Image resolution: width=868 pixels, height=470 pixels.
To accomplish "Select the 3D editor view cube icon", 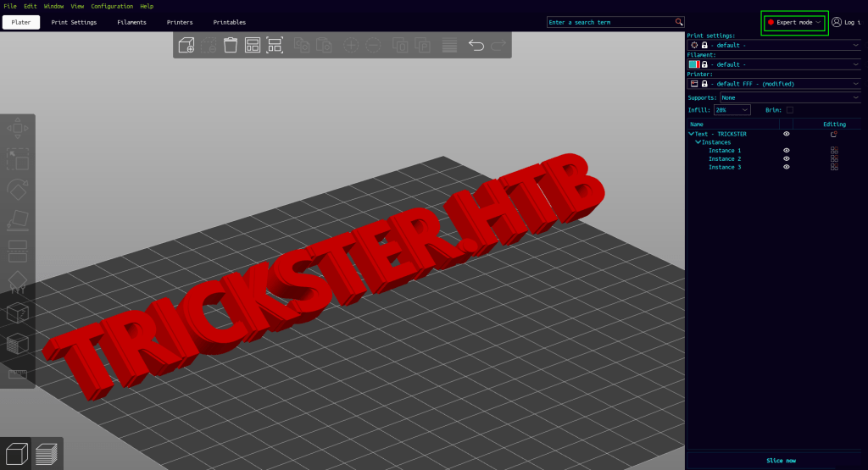I will click(x=17, y=455).
